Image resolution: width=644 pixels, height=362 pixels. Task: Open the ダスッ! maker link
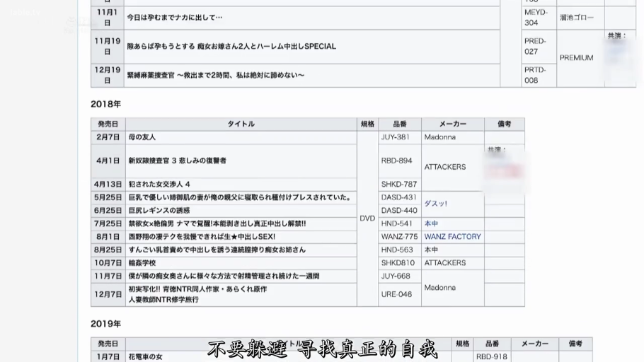click(x=435, y=204)
